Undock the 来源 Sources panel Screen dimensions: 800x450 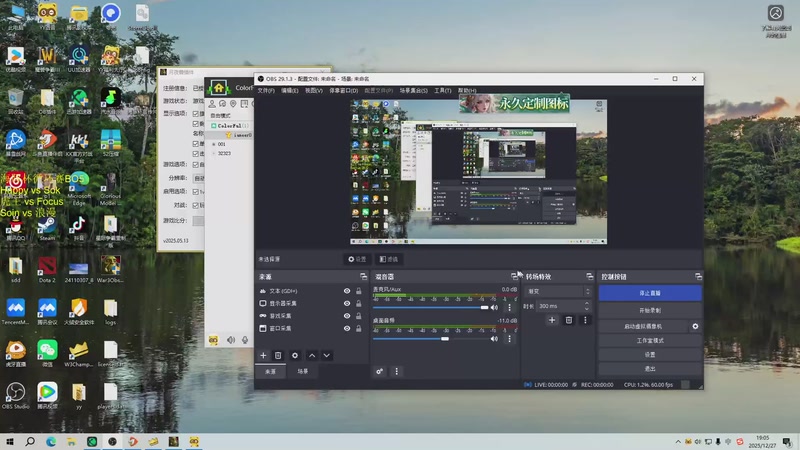point(363,277)
